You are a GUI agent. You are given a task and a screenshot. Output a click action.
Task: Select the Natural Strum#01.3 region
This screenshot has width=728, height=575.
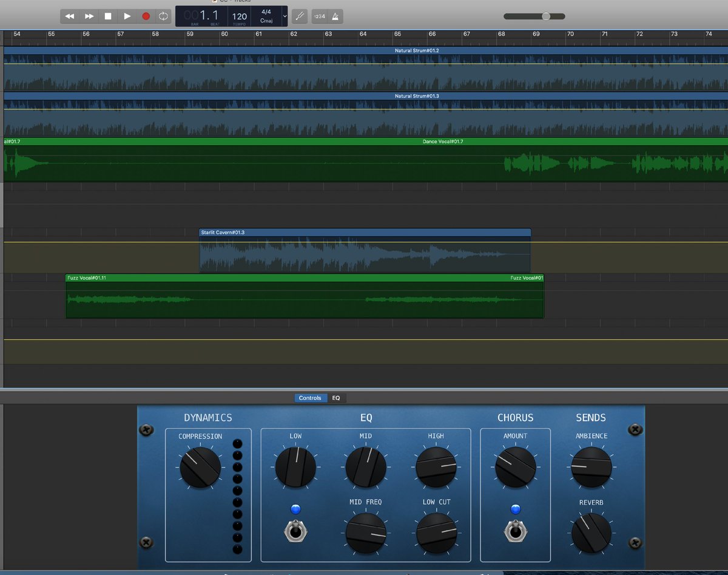pos(365,115)
